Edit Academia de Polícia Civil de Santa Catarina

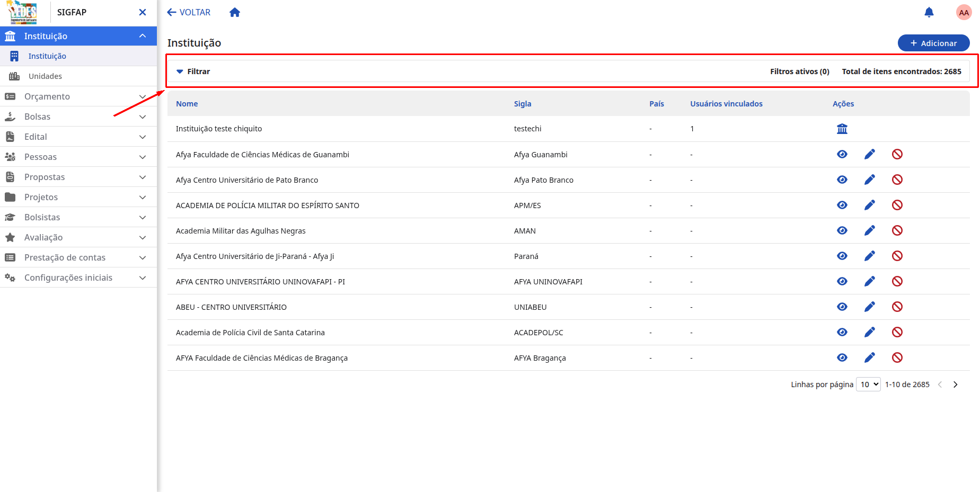coord(870,332)
